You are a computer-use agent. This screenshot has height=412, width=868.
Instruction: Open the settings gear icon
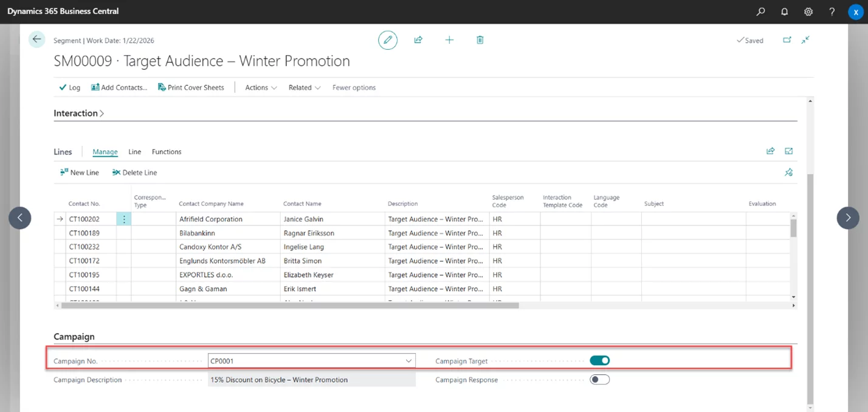[808, 12]
